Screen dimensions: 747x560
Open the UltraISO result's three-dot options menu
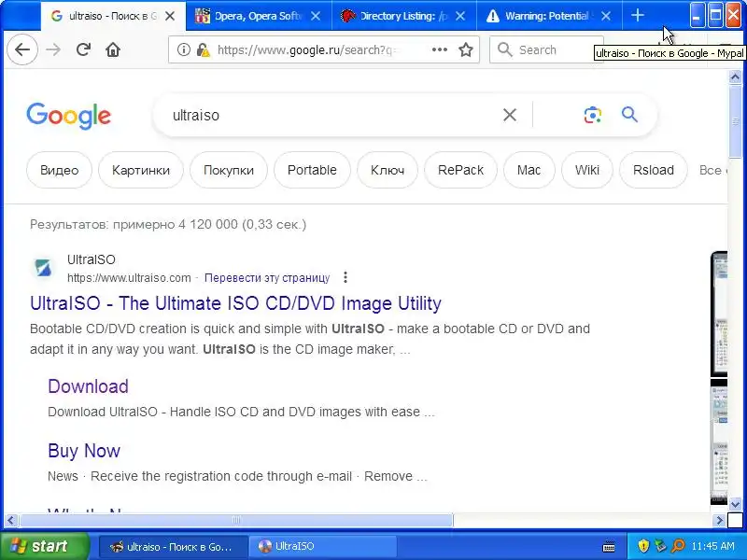(345, 277)
